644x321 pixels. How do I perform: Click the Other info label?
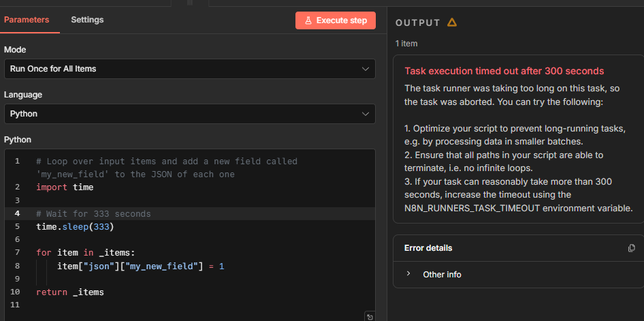[x=442, y=275]
